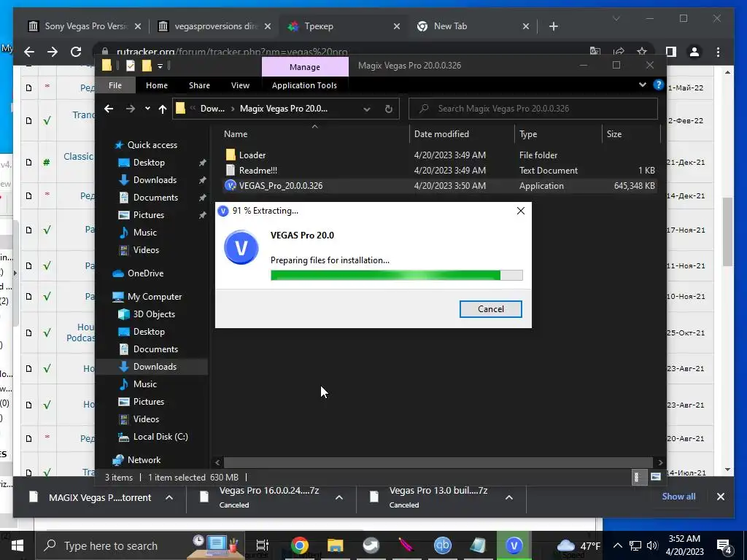Open Chrome three-dot menu
This screenshot has height=560, width=747.
[719, 52]
